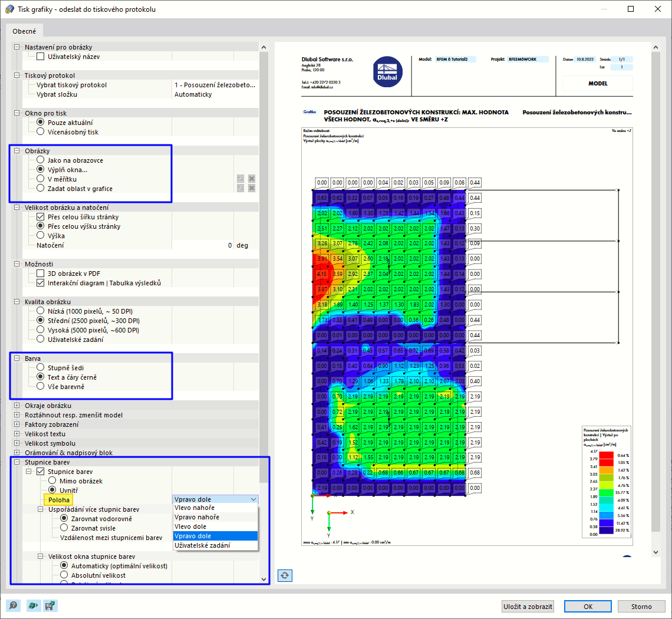Image resolution: width=672 pixels, height=619 pixels.
Task: Collapse the Kvalita obrázku section
Action: click(17, 301)
